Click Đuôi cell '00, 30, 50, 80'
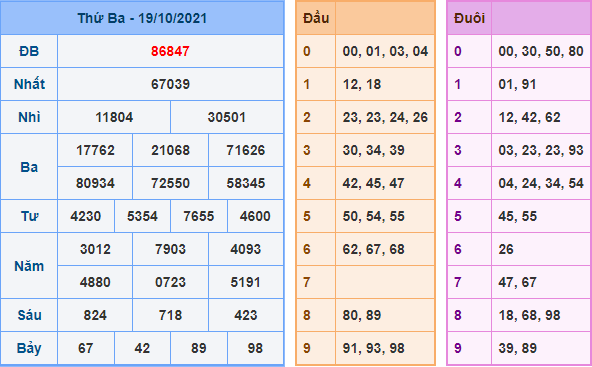The image size is (592, 367). click(x=541, y=51)
